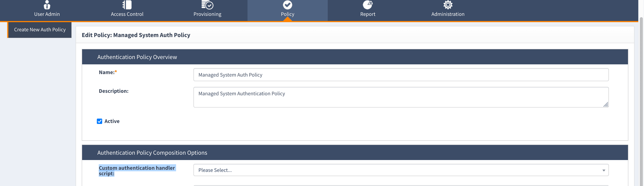Image resolution: width=644 pixels, height=186 pixels.
Task: Select the Policy menu tab
Action: [x=287, y=11]
